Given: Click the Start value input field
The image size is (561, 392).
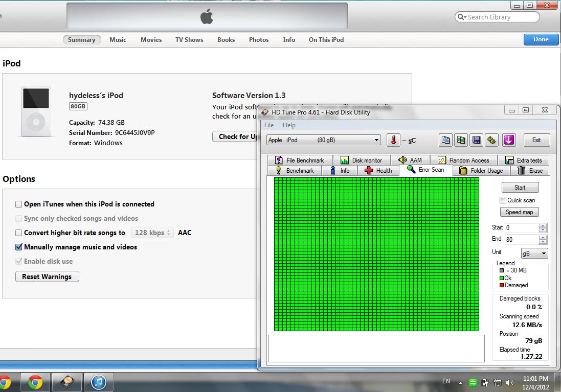Looking at the screenshot, I should (522, 228).
